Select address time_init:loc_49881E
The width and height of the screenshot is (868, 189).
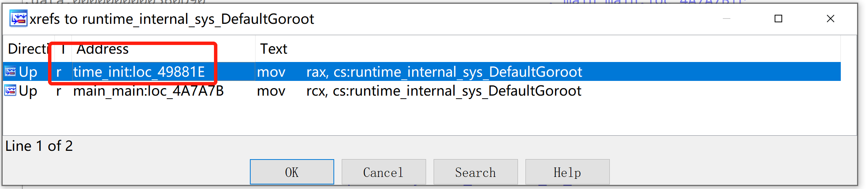(139, 72)
